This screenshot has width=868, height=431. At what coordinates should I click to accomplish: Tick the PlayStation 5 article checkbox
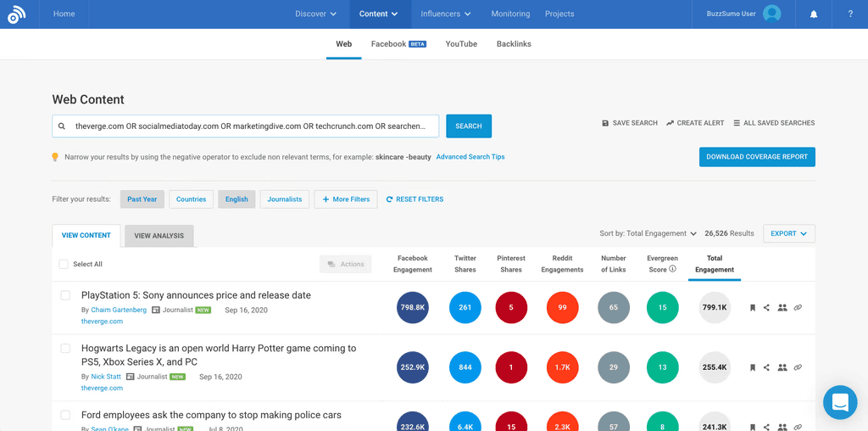[x=65, y=295]
